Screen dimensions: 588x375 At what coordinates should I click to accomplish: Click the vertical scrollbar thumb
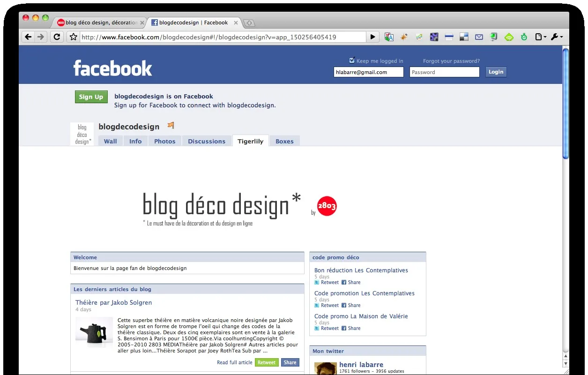[x=566, y=103]
